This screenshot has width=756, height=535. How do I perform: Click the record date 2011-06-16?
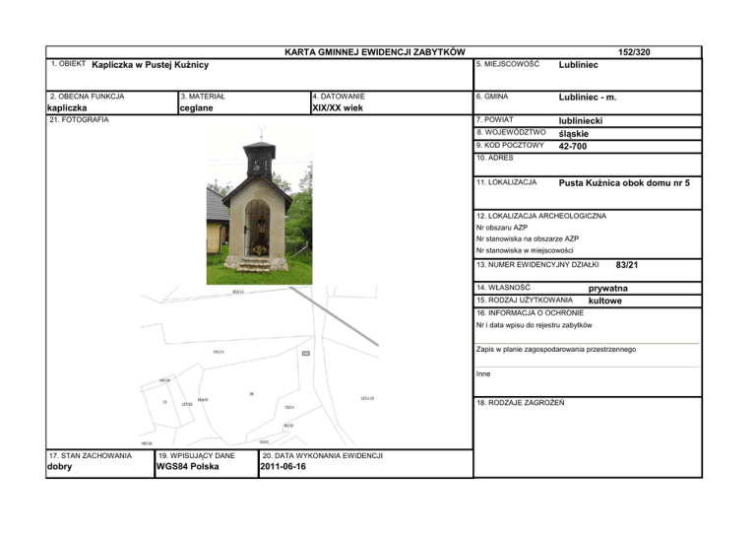[283, 467]
